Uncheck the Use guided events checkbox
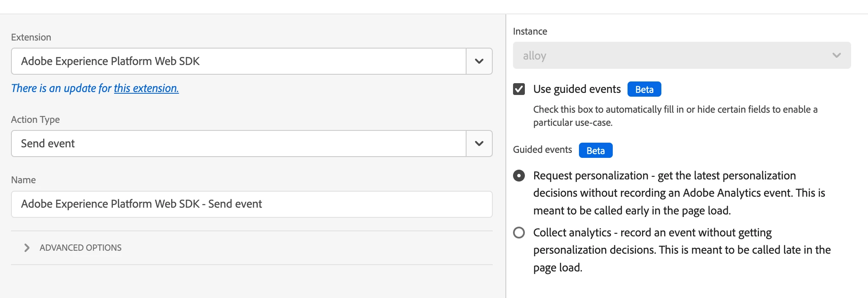Viewport: 868px width, 298px height. click(519, 89)
